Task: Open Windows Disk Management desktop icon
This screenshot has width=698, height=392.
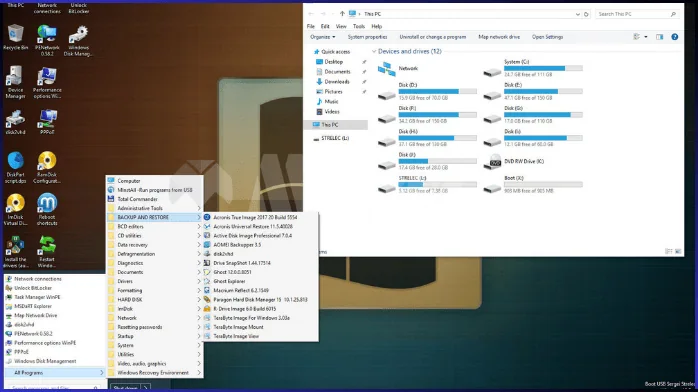Action: (x=78, y=40)
